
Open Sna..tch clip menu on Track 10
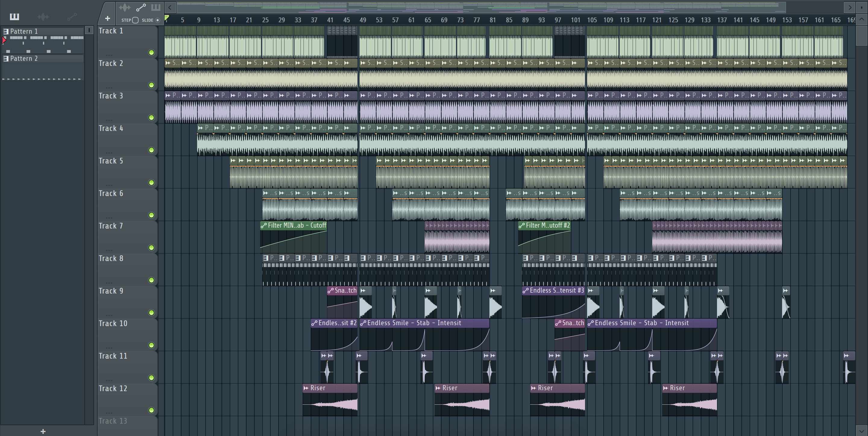click(558, 323)
